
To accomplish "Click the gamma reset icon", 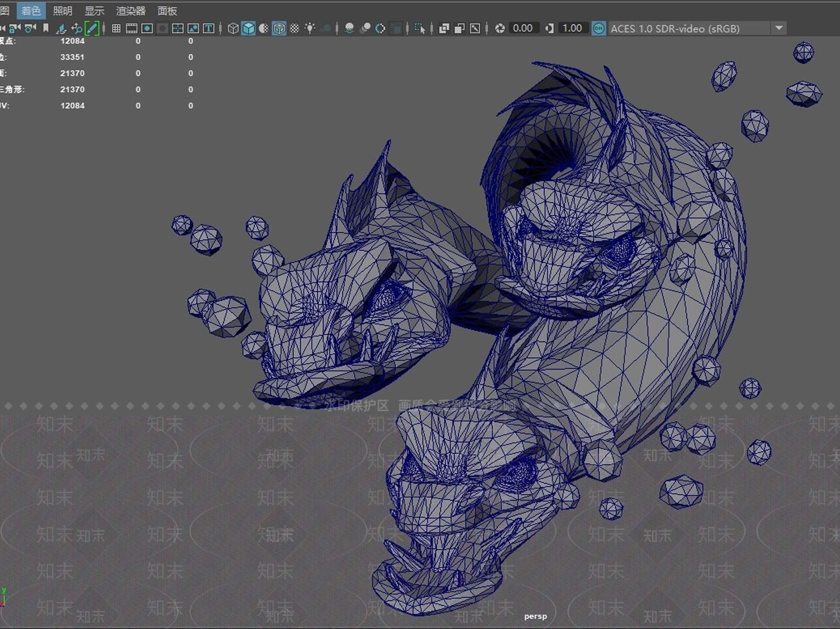I will click(x=549, y=28).
